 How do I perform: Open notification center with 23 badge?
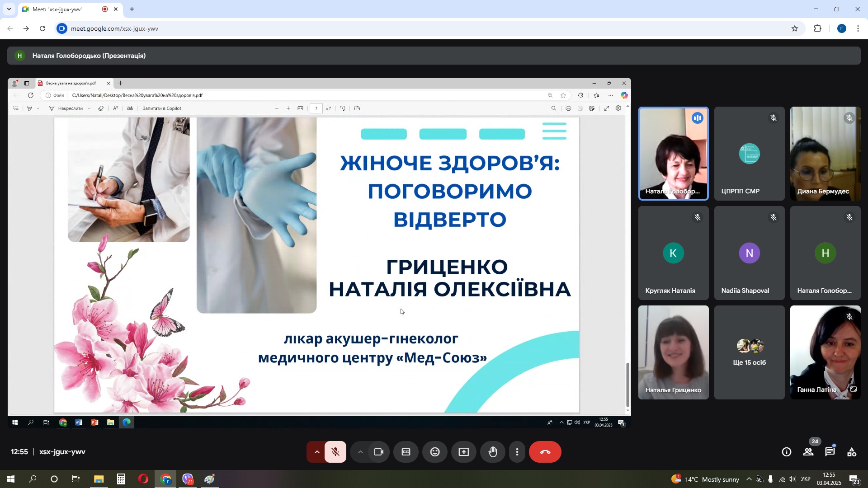tap(854, 479)
